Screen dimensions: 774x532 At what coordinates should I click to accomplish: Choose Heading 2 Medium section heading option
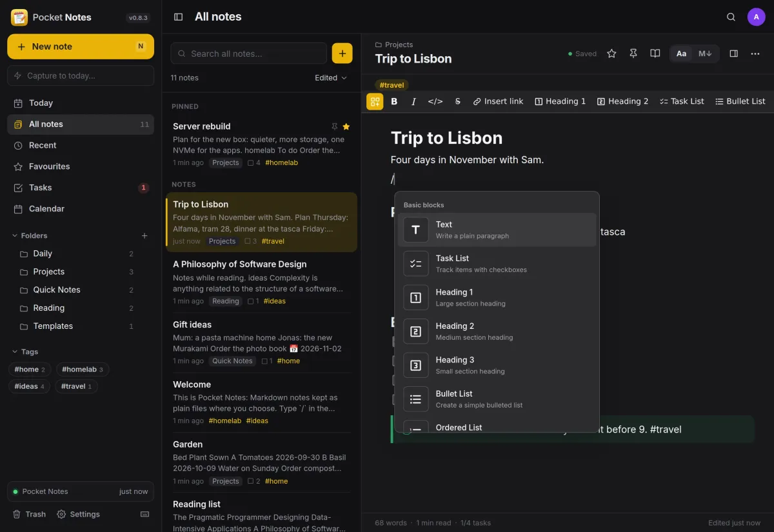pyautogui.click(x=497, y=331)
